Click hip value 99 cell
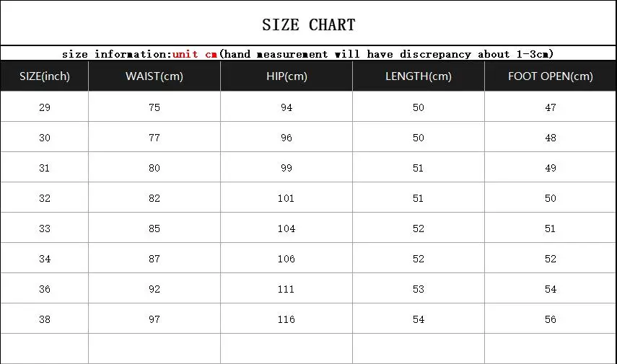Viewport: 617px width, 364px height. point(286,167)
